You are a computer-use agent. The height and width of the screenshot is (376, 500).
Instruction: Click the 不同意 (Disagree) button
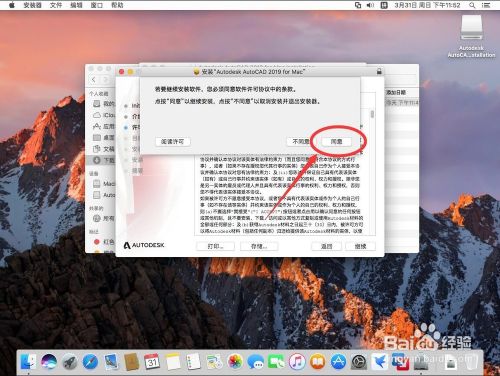(300, 142)
